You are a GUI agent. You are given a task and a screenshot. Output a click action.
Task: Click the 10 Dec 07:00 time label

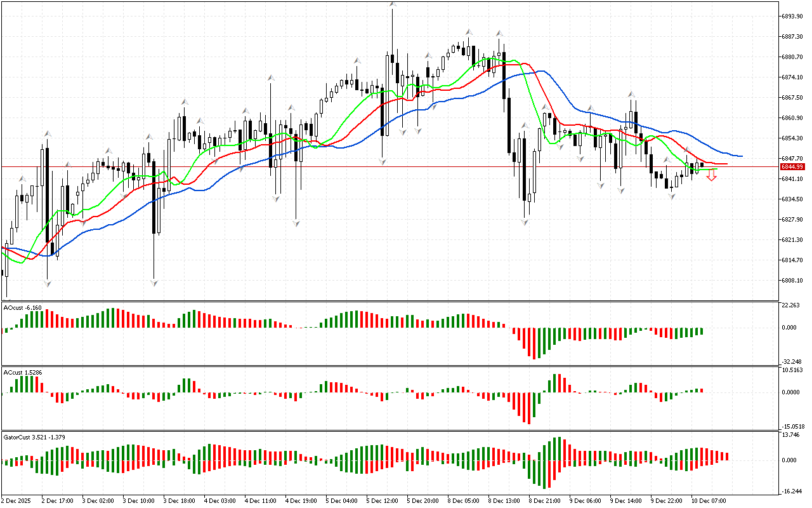point(708,500)
